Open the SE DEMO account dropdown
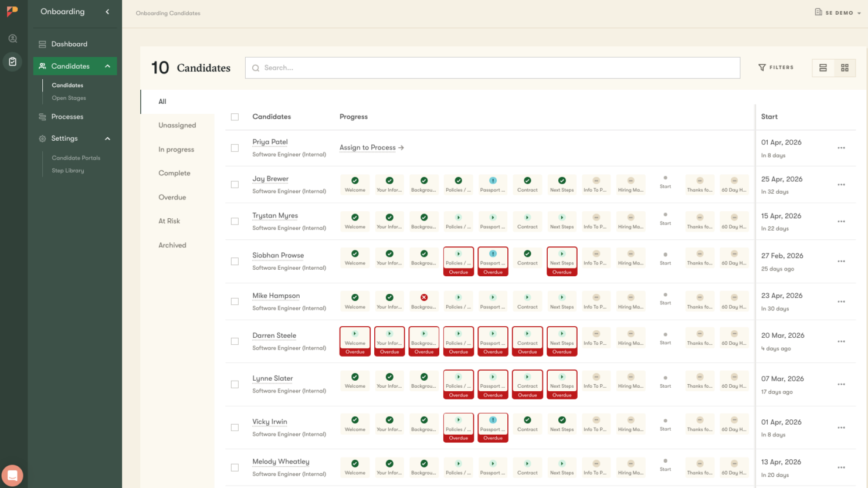The image size is (868, 488). tap(837, 12)
